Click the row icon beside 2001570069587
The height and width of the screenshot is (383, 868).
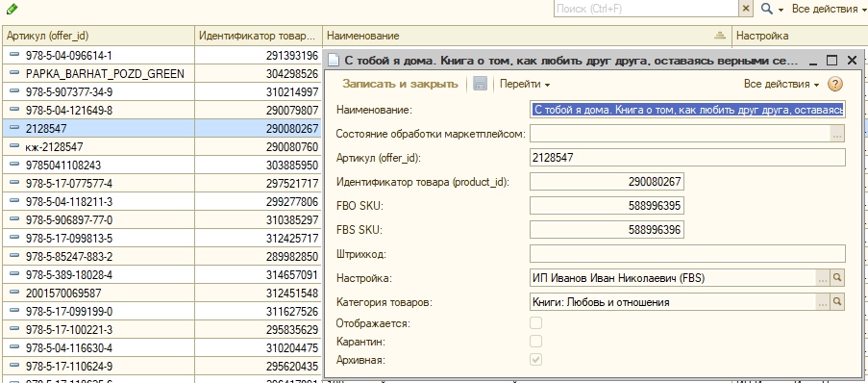coord(15,293)
